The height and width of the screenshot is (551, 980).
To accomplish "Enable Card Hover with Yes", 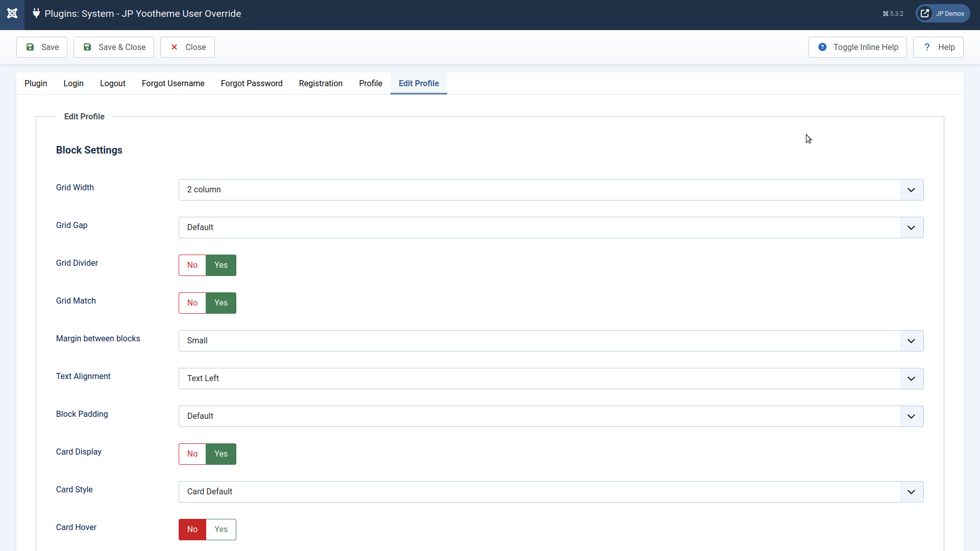I will point(221,530).
